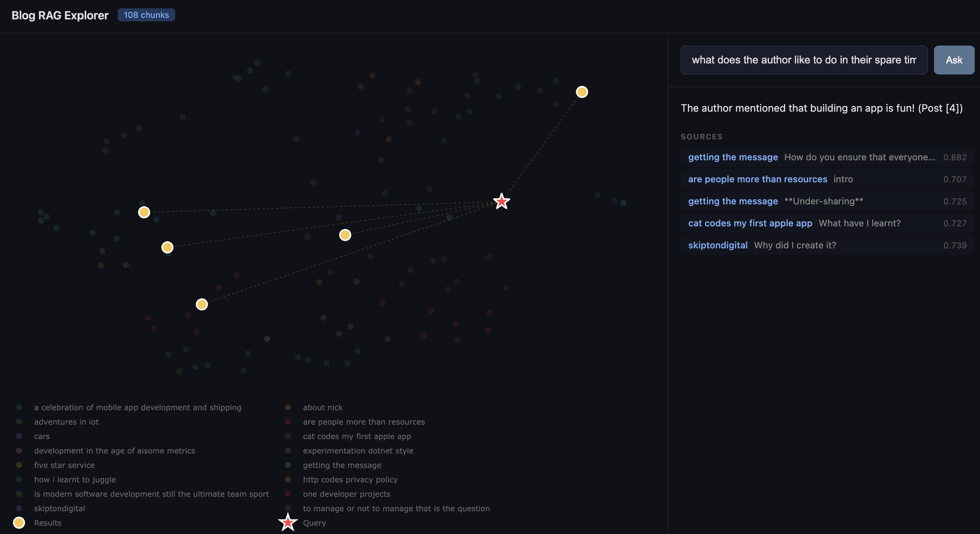This screenshot has height=534, width=980.
Task: Click the 'Blog RAG Explorer' title
Action: [x=59, y=16]
